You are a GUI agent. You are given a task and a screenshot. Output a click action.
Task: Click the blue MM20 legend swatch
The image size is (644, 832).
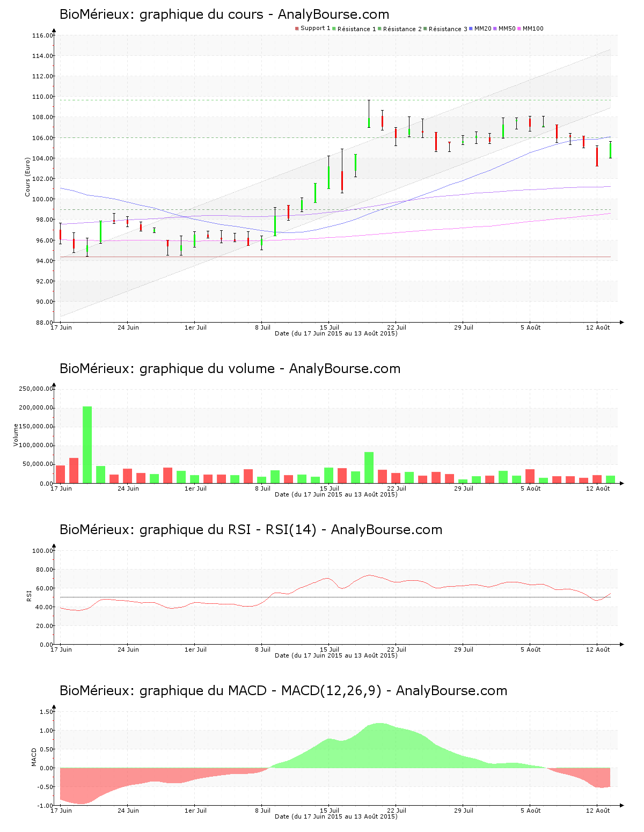tap(471, 28)
